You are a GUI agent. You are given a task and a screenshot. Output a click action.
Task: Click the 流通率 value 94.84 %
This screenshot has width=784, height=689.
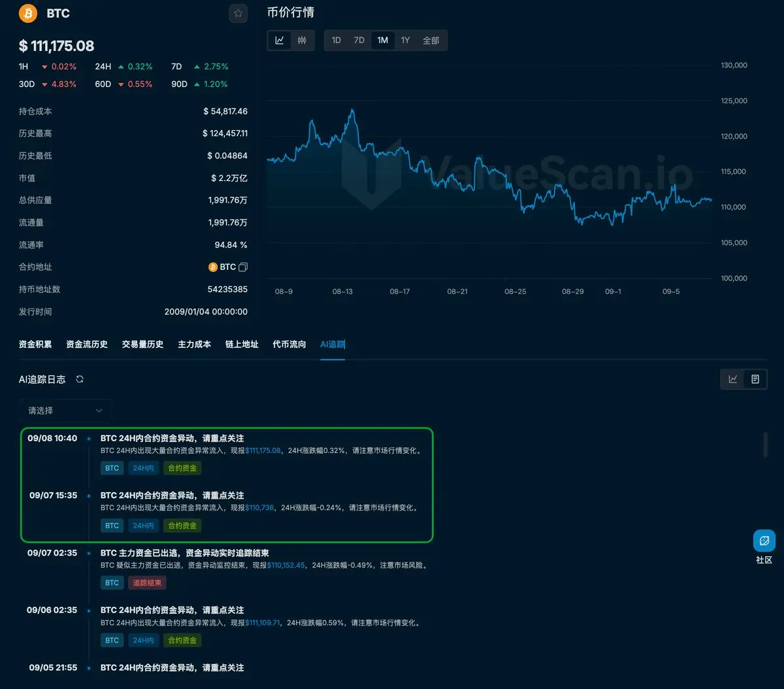[x=231, y=244]
